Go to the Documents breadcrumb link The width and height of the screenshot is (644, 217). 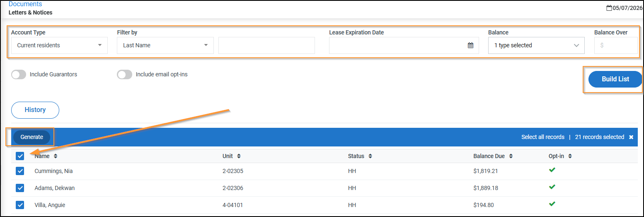(x=25, y=4)
